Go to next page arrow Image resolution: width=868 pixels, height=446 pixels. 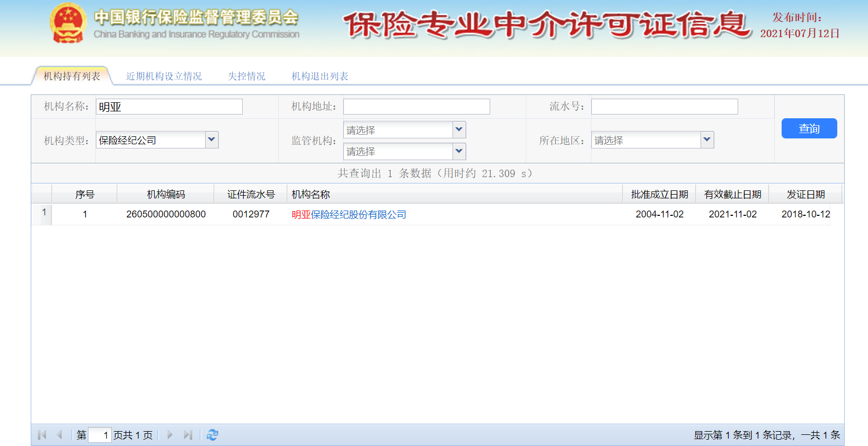[x=170, y=435]
